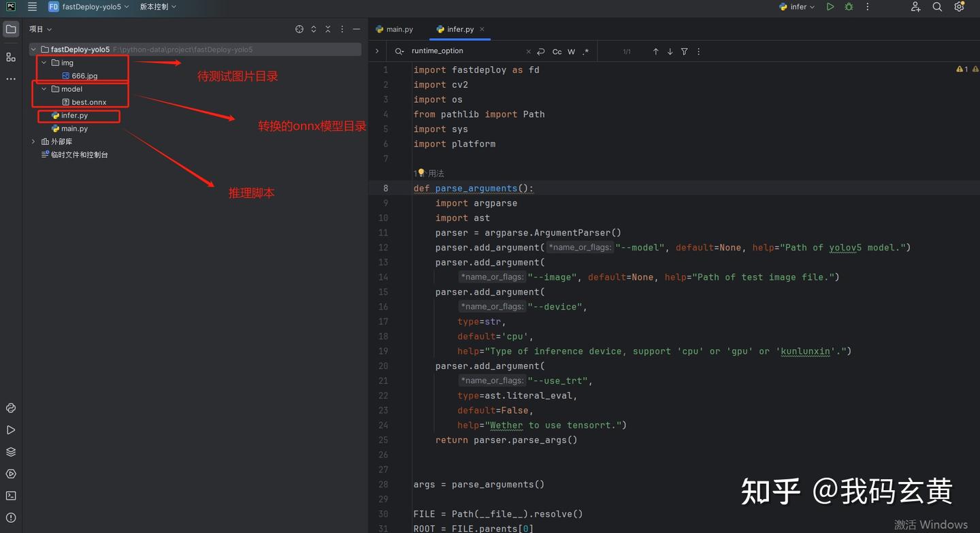This screenshot has width=980, height=533.
Task: Click the PyCharm logo icon
Action: click(x=11, y=7)
